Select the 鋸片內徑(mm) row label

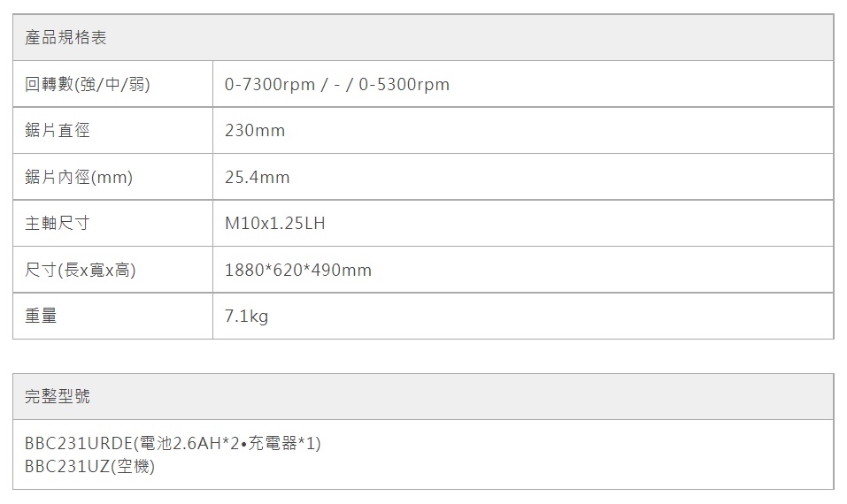[79, 178]
